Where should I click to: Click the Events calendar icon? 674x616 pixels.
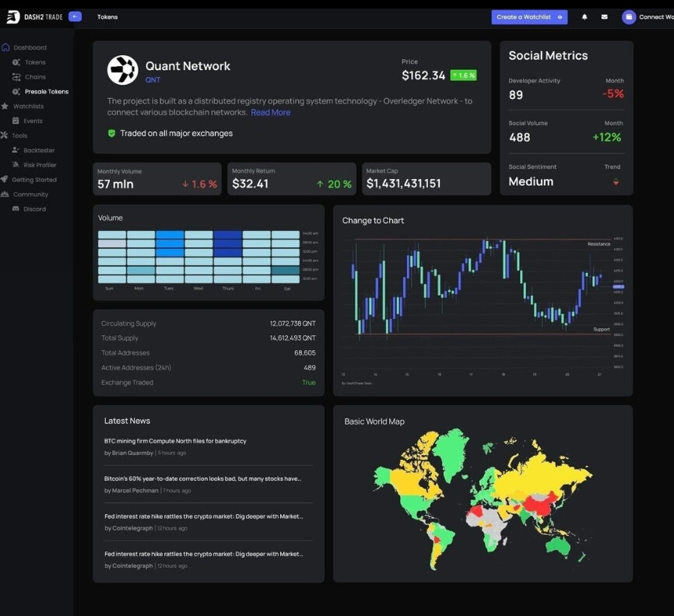(16, 121)
